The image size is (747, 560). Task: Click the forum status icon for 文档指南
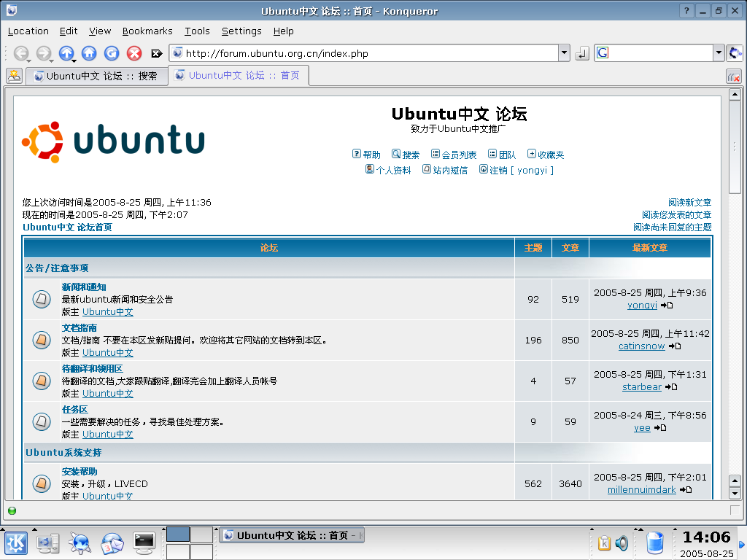click(42, 340)
